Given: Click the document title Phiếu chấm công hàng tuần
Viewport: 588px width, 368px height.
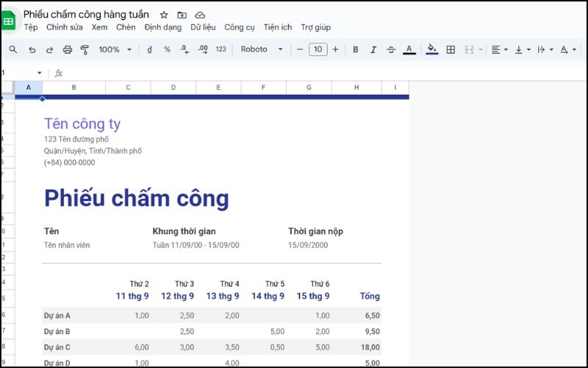Looking at the screenshot, I should click(86, 15).
